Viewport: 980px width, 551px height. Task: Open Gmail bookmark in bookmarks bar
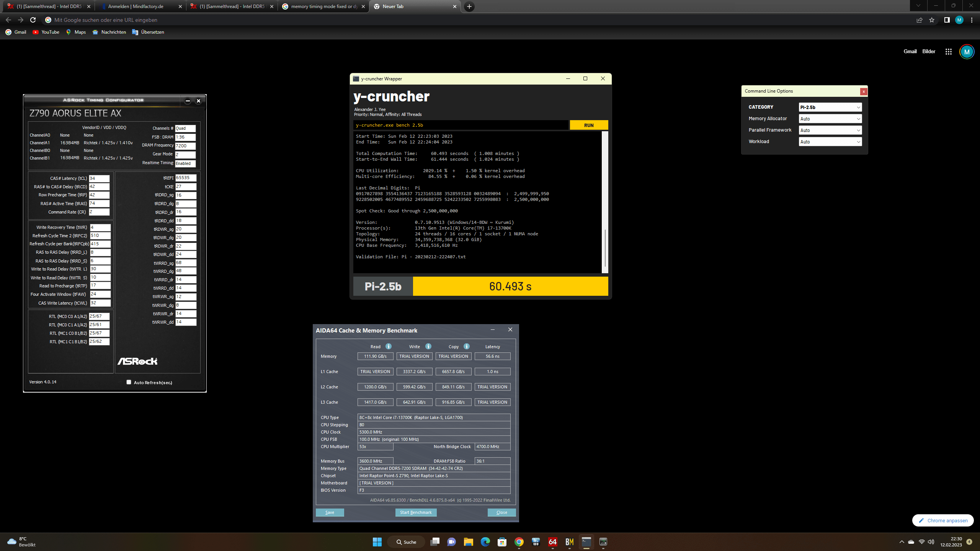point(16,32)
